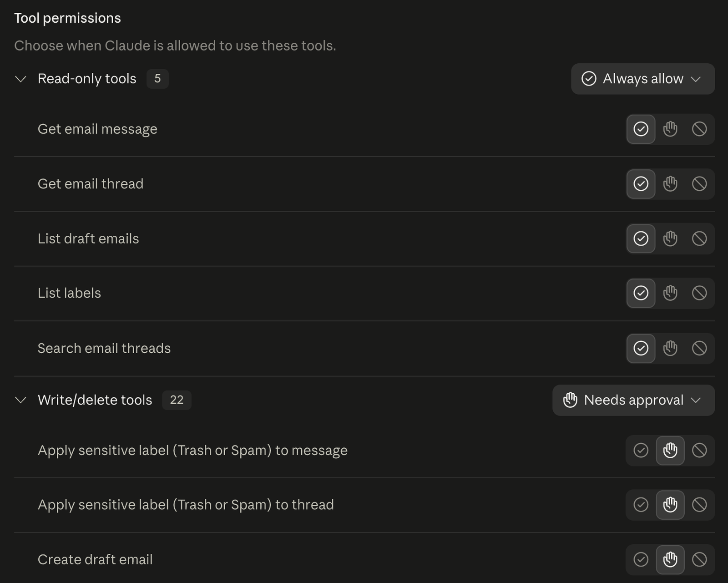Block the List draft emails tool
This screenshot has height=583, width=728.
699,238
